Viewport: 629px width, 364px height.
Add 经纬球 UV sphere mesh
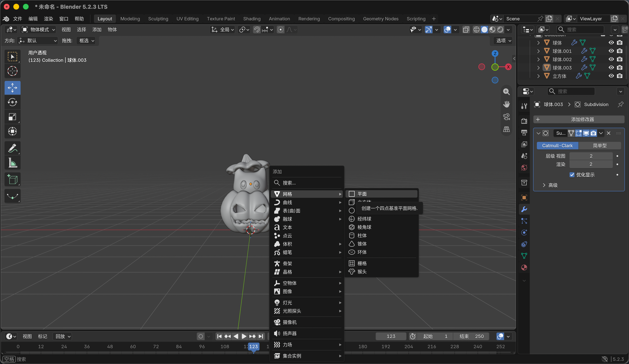point(381,219)
